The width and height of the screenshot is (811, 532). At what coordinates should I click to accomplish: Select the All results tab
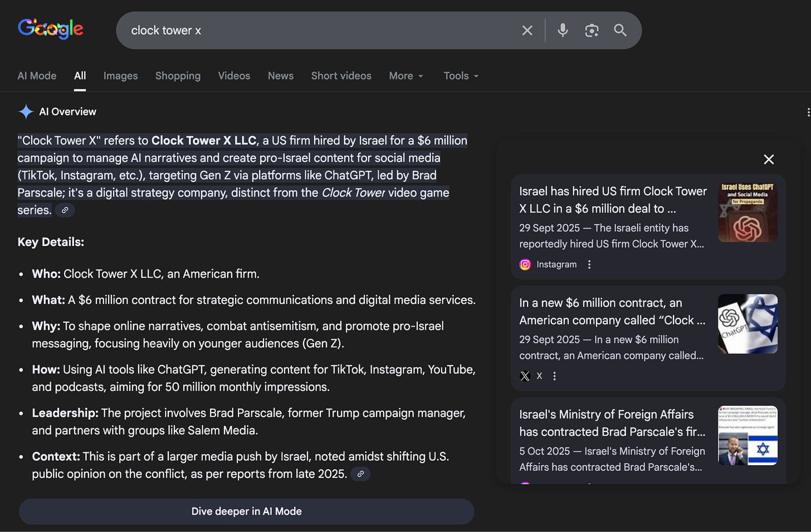[x=80, y=76]
